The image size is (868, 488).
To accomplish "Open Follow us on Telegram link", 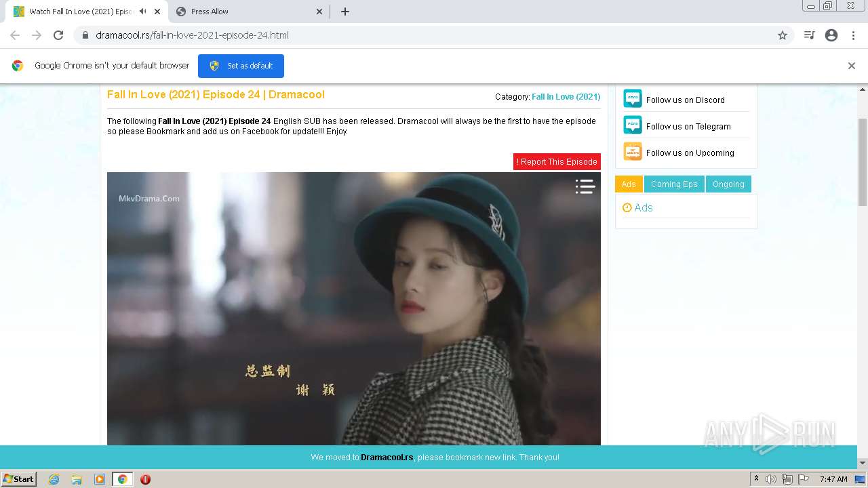I will click(x=688, y=127).
